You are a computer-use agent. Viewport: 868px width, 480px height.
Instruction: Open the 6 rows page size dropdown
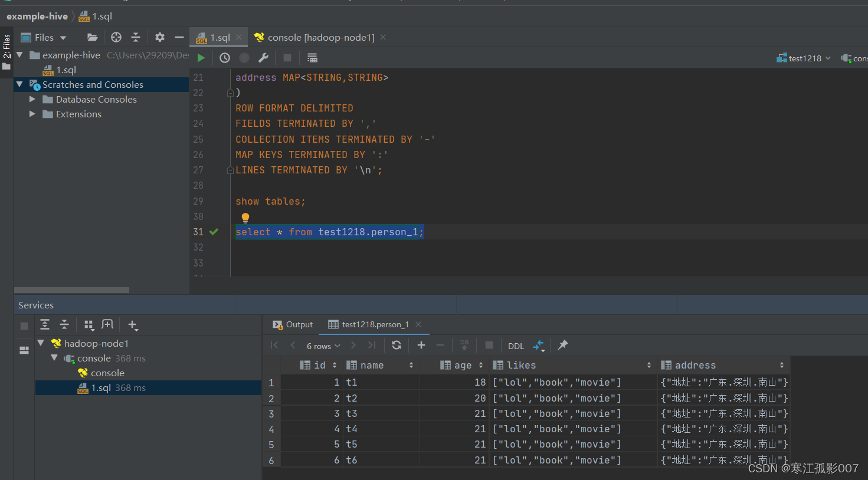coord(323,346)
